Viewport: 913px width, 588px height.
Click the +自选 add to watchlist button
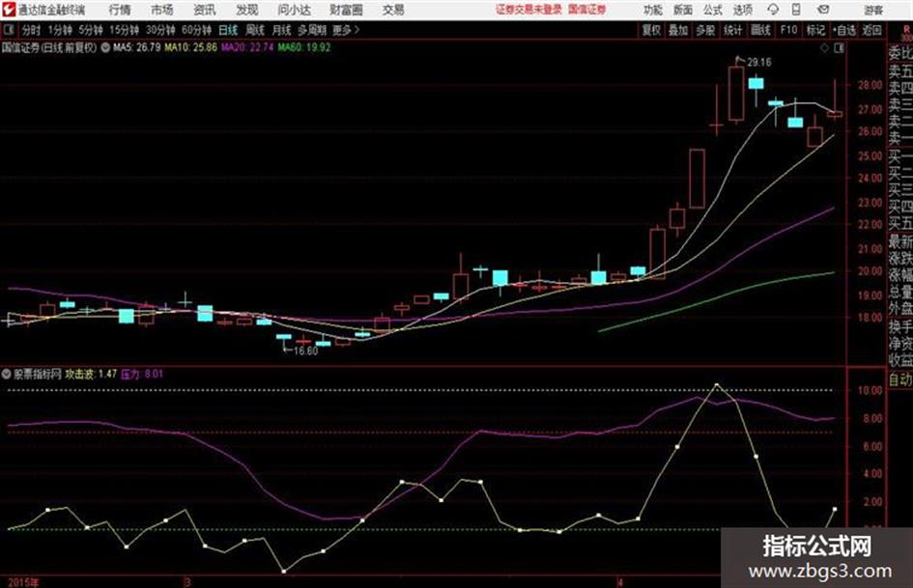click(844, 30)
